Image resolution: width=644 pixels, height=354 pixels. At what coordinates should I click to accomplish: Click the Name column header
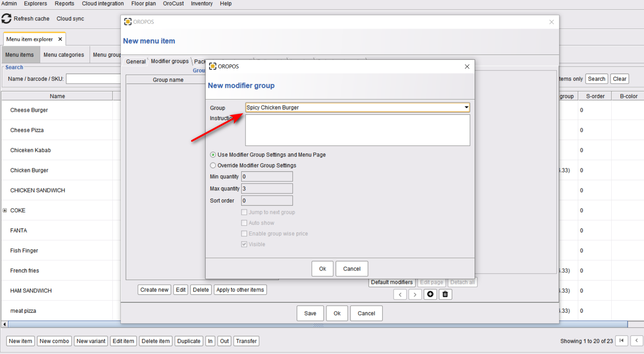tap(57, 96)
